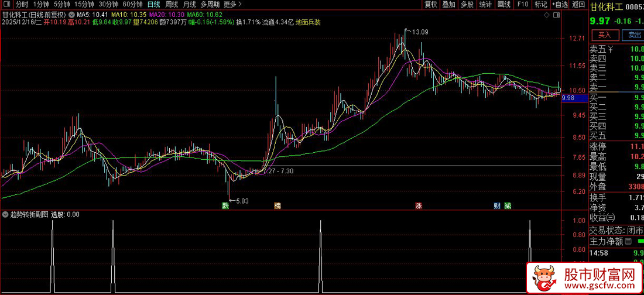Click the 涨 event marker below chart

tap(419, 205)
